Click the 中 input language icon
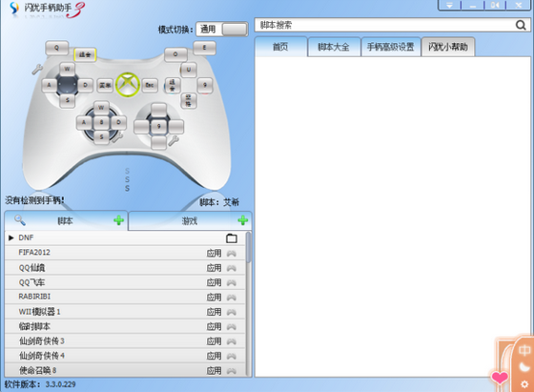Viewport: 534px width, 392px height. click(x=524, y=350)
